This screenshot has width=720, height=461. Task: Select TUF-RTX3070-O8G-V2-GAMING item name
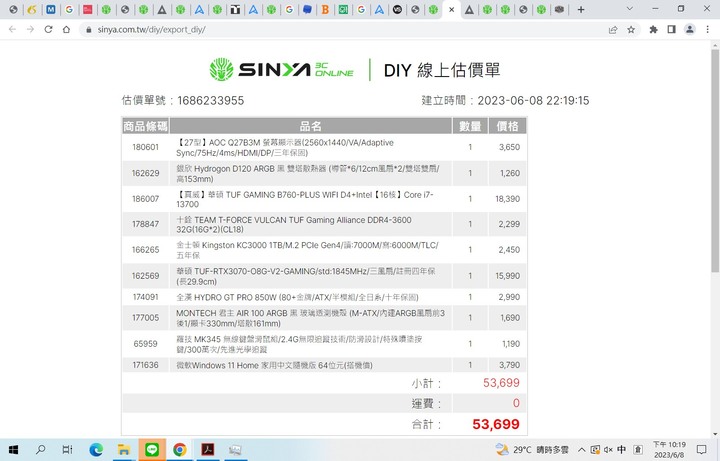[306, 276]
